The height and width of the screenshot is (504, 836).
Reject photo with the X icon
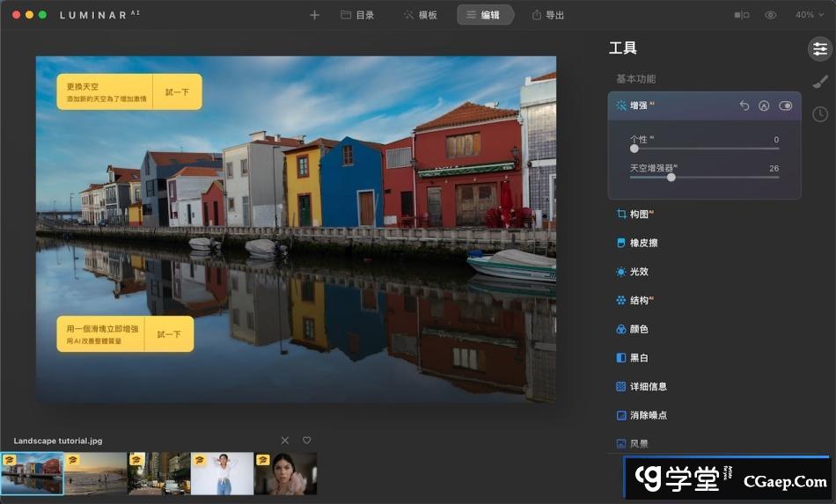(284, 441)
